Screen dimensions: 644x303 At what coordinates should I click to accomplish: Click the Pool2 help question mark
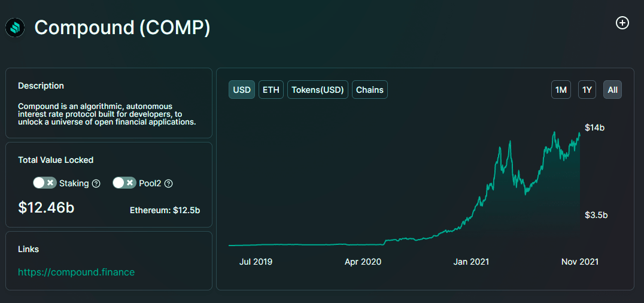[x=169, y=184]
